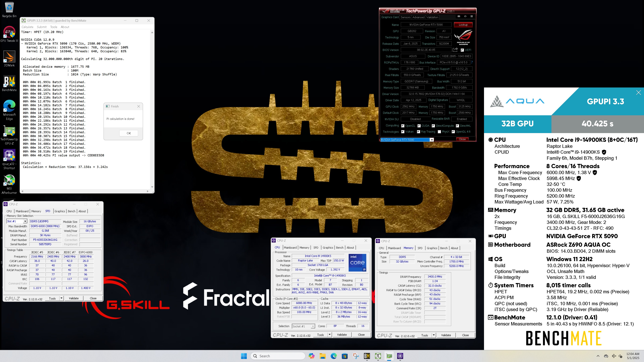644x362 pixels.
Task: Open the Recycle Bin desktop icon
Action: pos(9,10)
